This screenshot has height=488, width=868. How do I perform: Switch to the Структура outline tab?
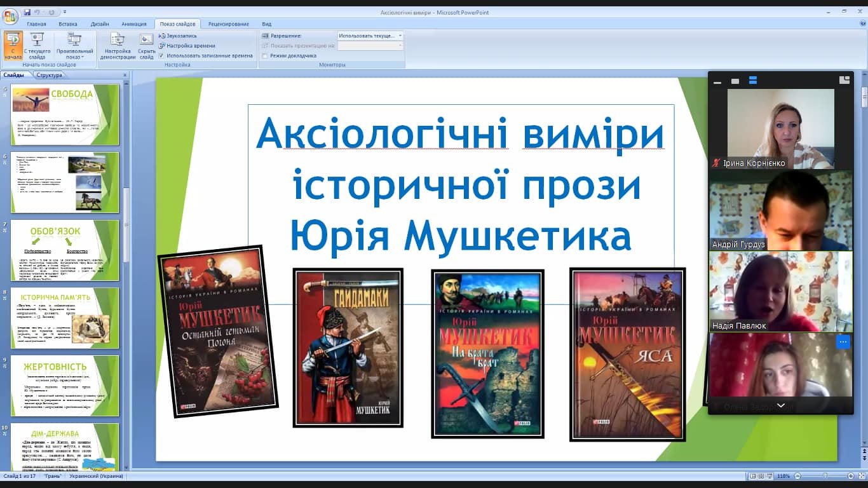pos(49,75)
